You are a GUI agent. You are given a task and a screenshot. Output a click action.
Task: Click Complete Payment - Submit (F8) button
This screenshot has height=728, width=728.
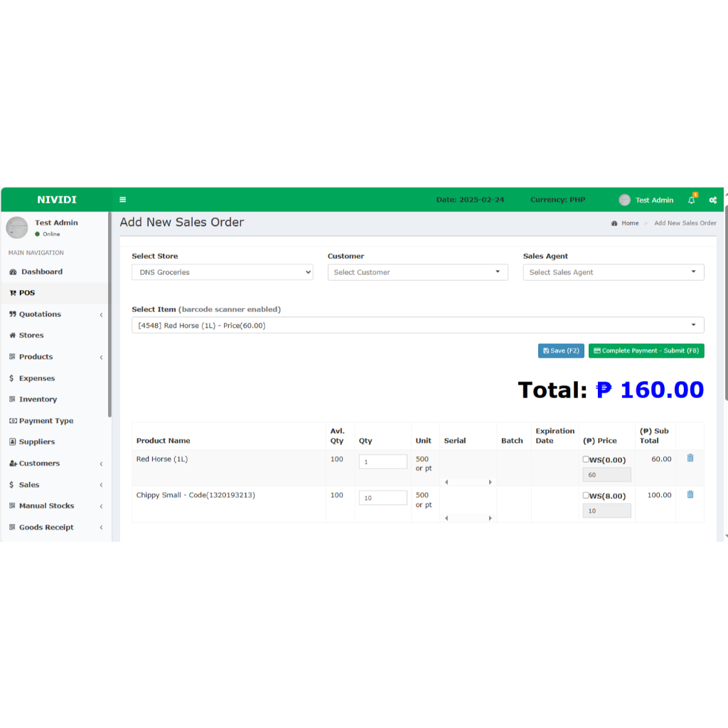click(x=646, y=350)
